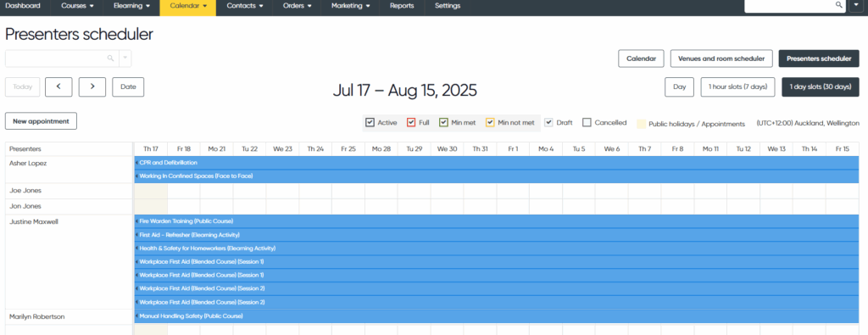868x335 pixels.
Task: Select presenter Joe Jones
Action: (x=25, y=191)
